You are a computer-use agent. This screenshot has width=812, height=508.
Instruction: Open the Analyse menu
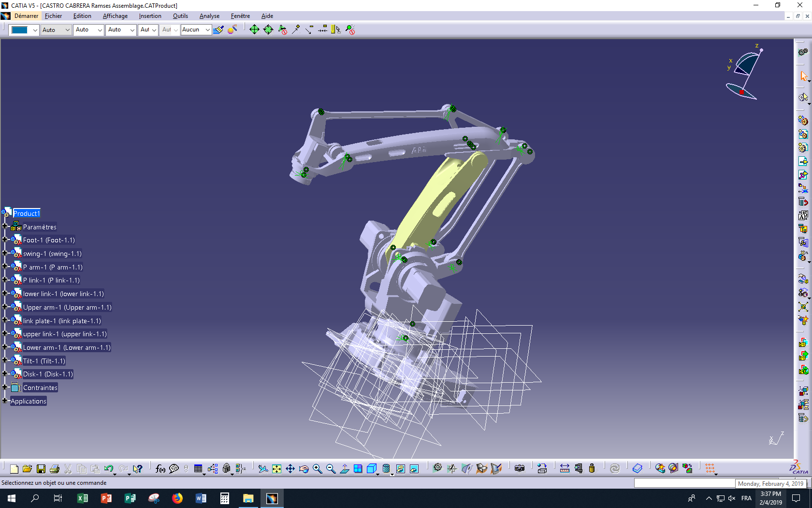click(x=209, y=16)
